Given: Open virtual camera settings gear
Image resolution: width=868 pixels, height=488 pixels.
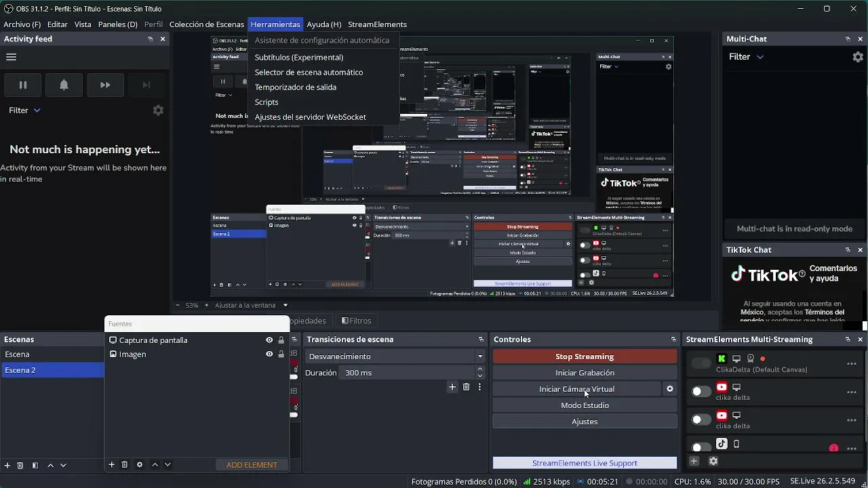Looking at the screenshot, I should coord(670,389).
